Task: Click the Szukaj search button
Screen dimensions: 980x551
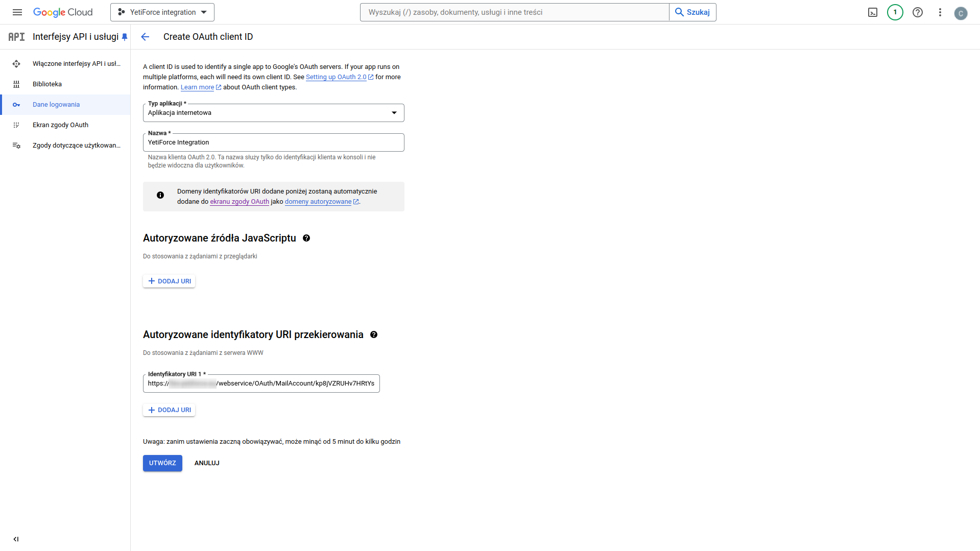Action: point(692,12)
